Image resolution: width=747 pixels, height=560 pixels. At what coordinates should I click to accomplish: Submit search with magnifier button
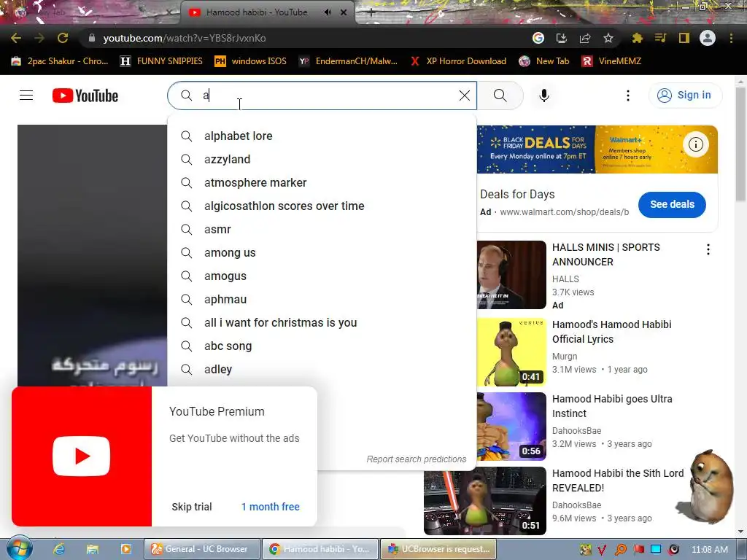(500, 96)
